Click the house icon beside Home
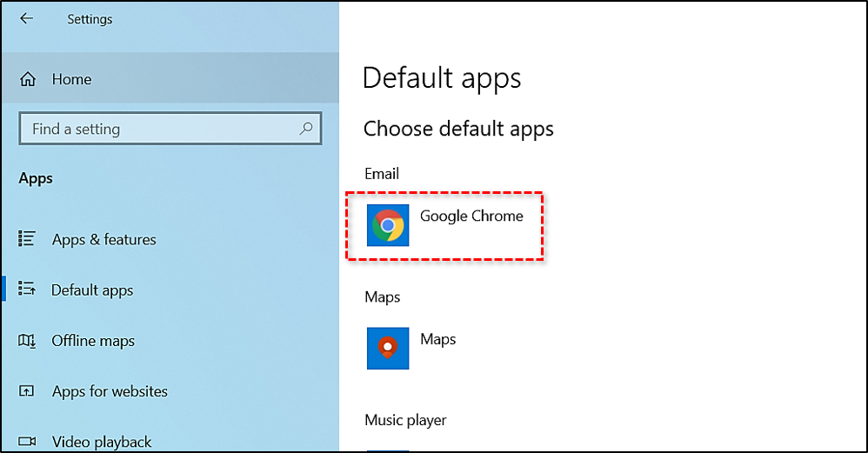 [x=28, y=79]
